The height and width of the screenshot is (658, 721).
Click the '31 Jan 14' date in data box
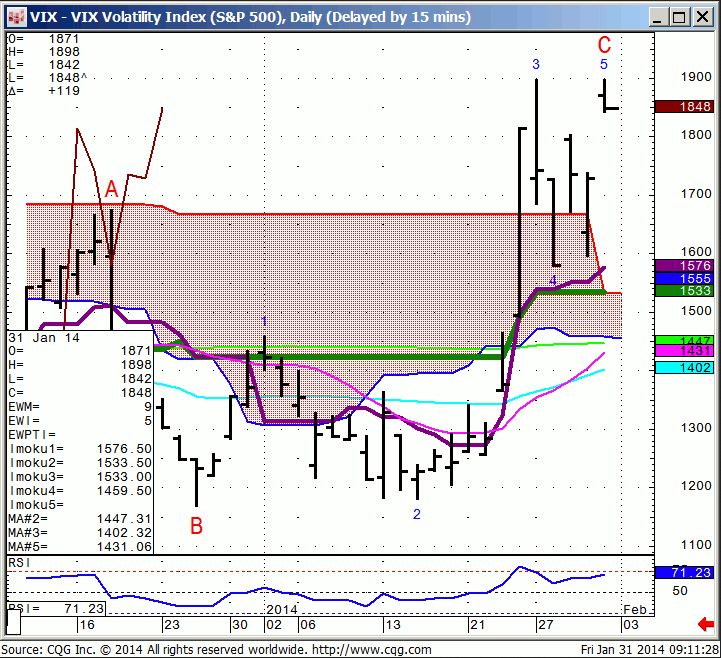tap(44, 338)
